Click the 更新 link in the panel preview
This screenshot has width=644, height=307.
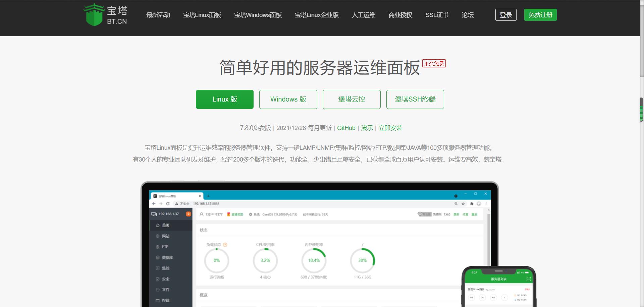click(x=456, y=214)
